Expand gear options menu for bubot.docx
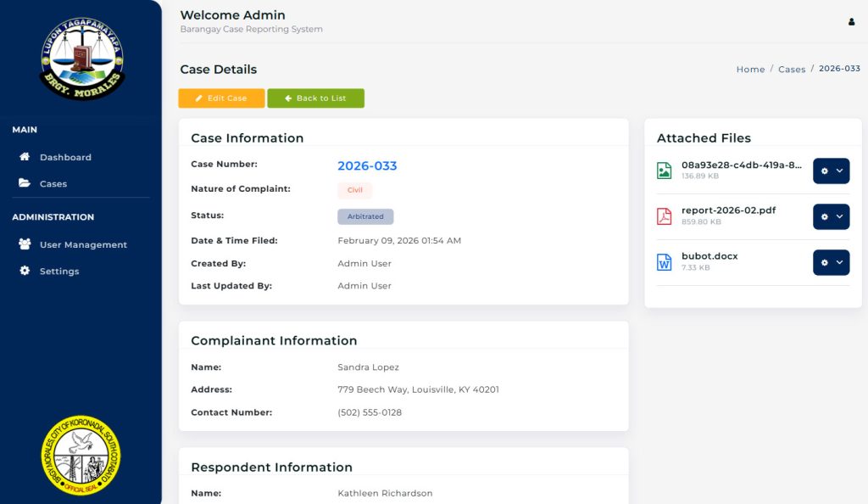Viewport: 868px width, 504px height. pyautogui.click(x=831, y=262)
